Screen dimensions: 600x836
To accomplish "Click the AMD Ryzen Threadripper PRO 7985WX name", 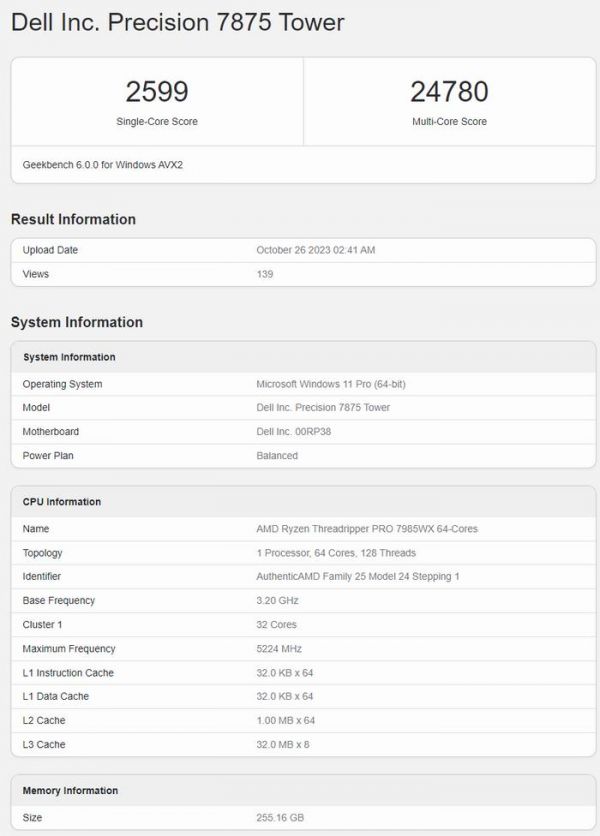I will click(359, 528).
